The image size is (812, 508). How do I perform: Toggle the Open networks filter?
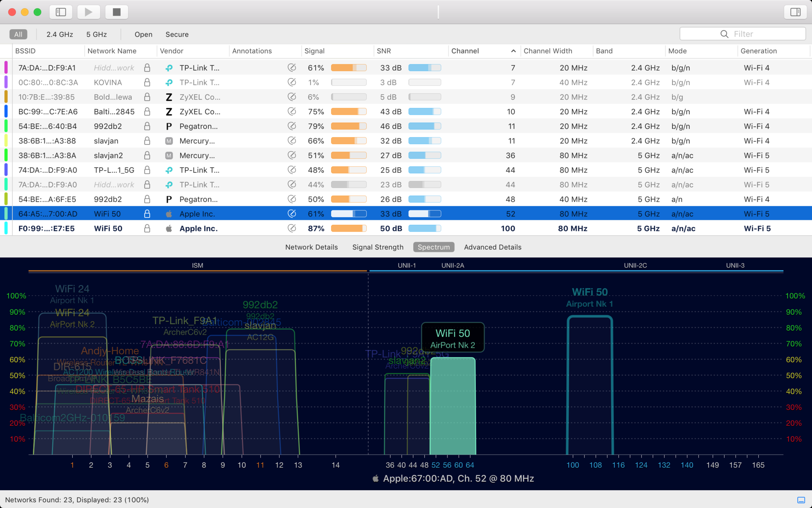click(143, 34)
